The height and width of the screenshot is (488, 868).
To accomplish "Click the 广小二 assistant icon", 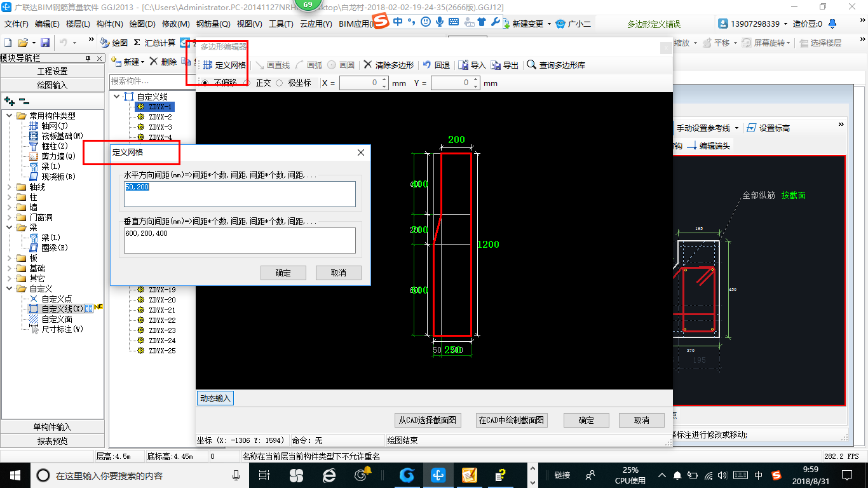I will pos(560,24).
